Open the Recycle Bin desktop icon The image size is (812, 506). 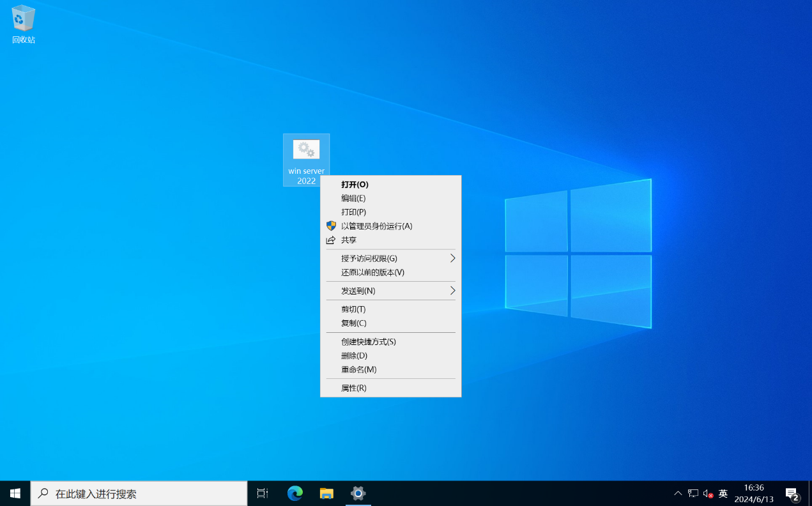(x=23, y=24)
